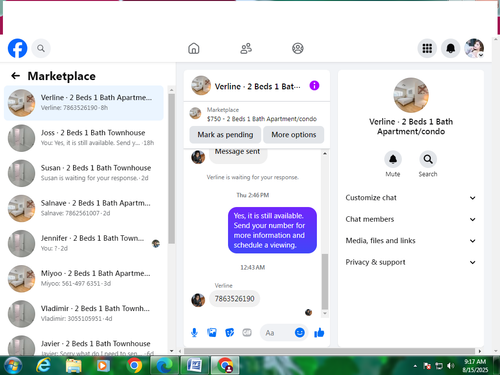
Task: Open Verline conversation header title
Action: [257, 86]
